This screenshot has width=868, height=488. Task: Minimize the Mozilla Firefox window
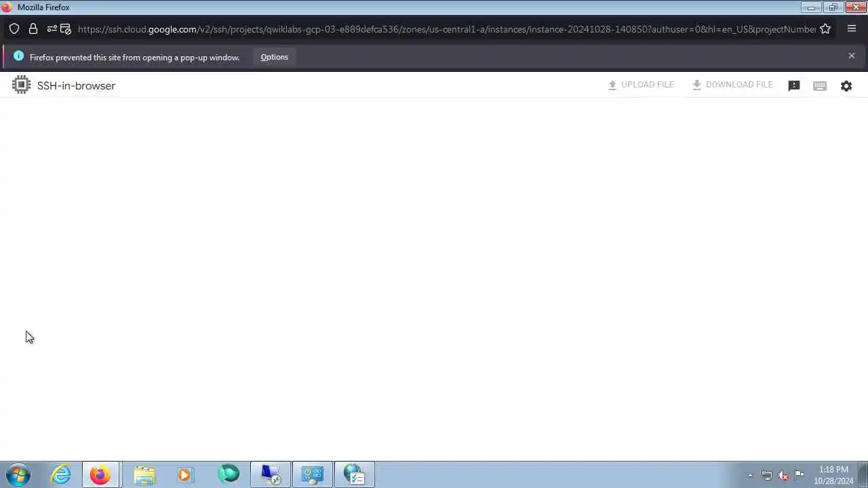point(811,7)
